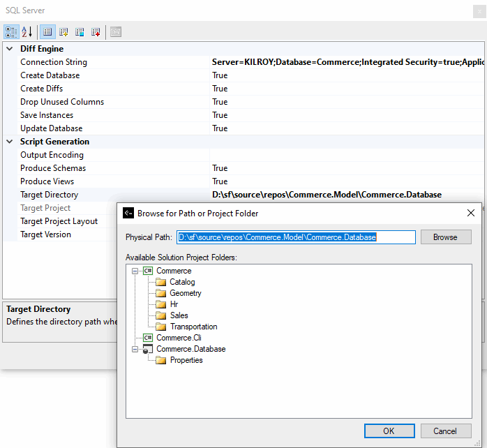Select the Hr folder label

174,304
